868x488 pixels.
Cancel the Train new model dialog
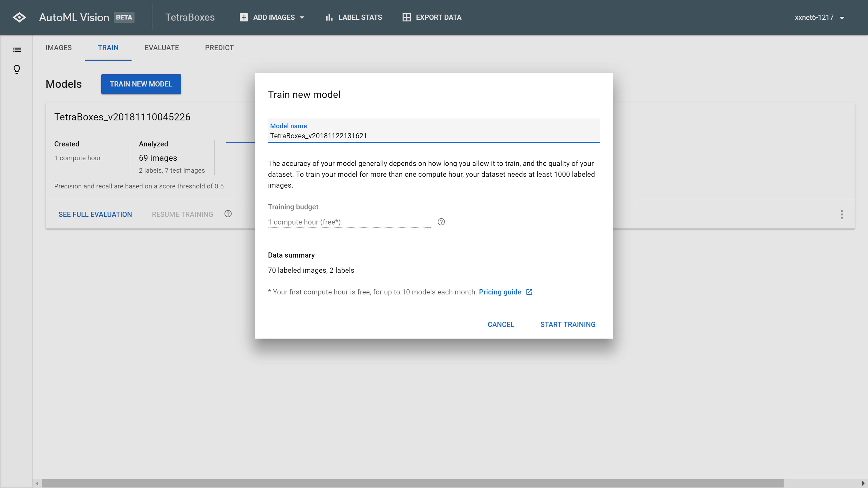tap(500, 324)
